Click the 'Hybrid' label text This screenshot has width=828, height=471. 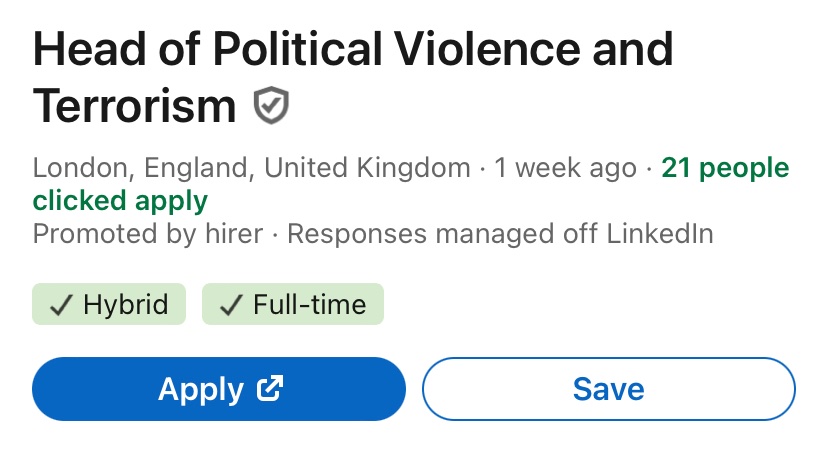point(126,305)
